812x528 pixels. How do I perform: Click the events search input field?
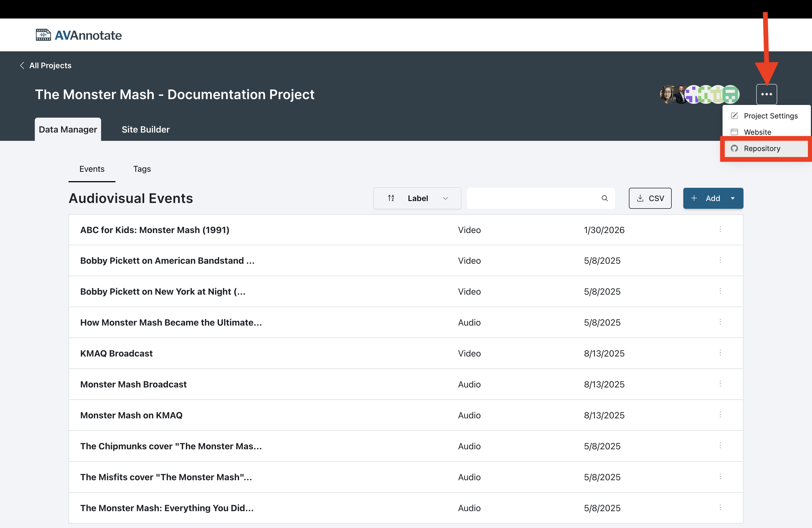[x=532, y=198]
